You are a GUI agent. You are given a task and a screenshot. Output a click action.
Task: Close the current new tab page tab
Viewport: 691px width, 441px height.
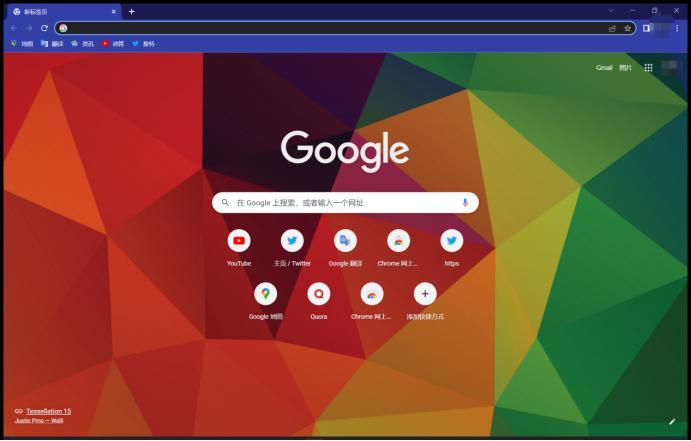click(113, 11)
